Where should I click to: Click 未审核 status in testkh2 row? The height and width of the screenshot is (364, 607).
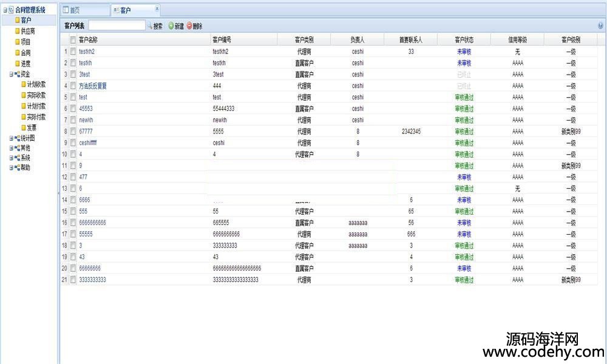tap(464, 52)
